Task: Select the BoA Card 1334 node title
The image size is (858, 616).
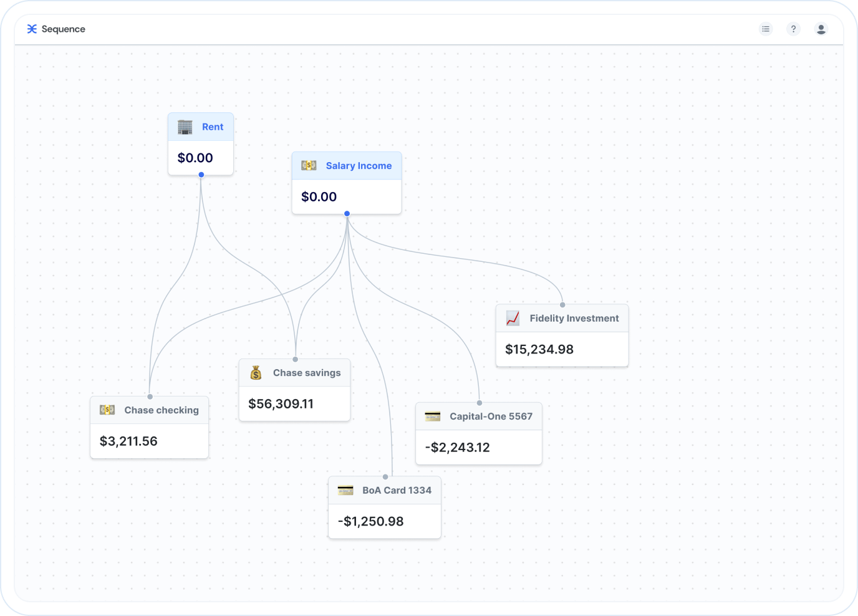Action: (x=397, y=491)
